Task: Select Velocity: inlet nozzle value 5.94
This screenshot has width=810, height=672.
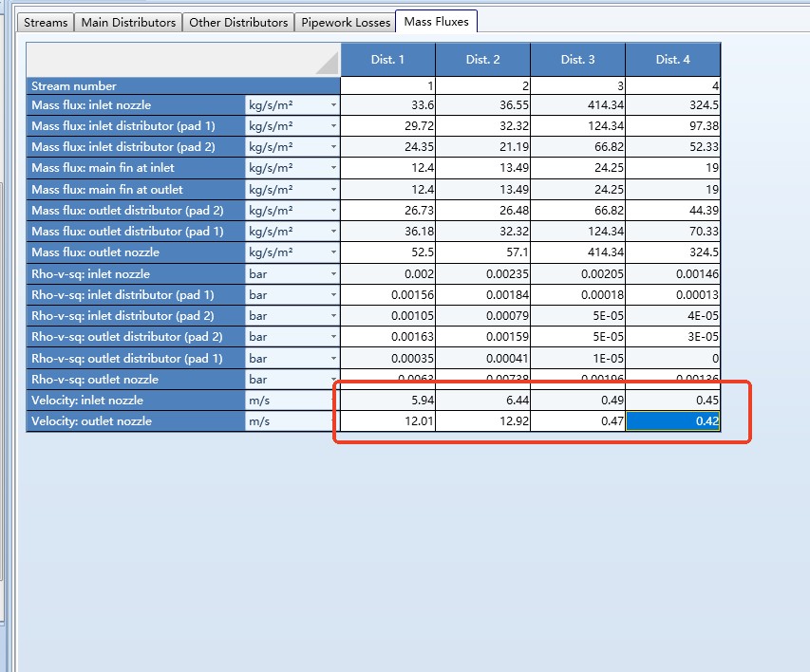Action: (x=387, y=401)
